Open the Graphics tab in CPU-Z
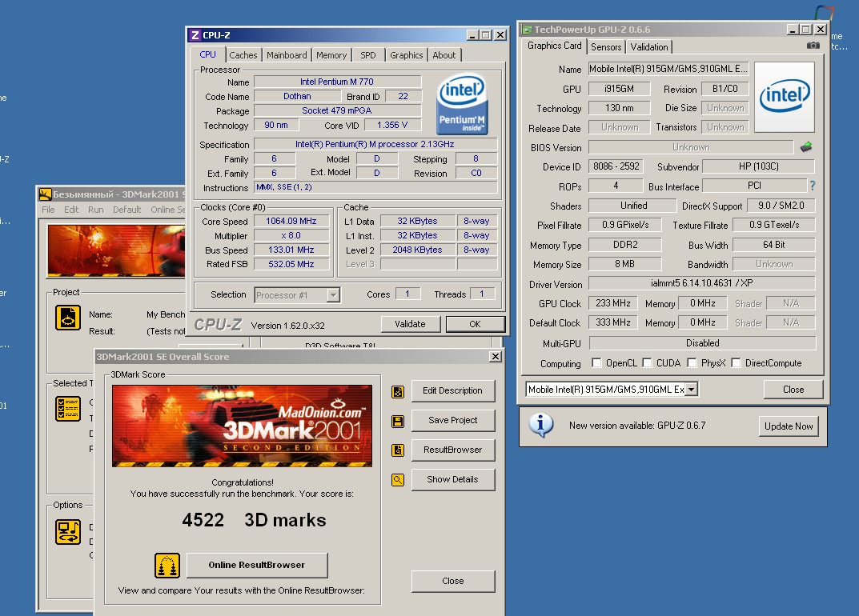Image resolution: width=859 pixels, height=616 pixels. 407,55
